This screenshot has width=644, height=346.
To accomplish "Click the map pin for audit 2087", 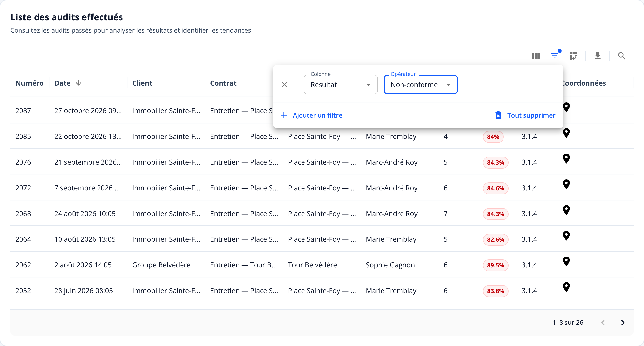I will 566,107.
